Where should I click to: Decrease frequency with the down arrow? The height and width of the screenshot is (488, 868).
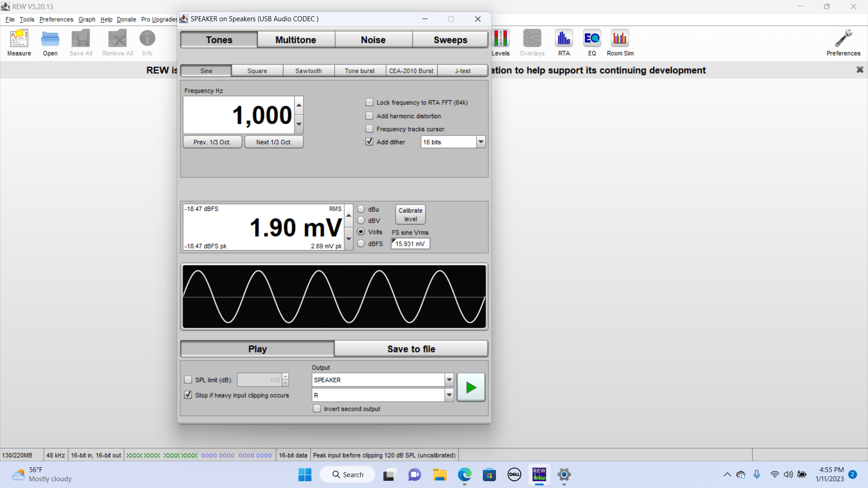coord(299,124)
